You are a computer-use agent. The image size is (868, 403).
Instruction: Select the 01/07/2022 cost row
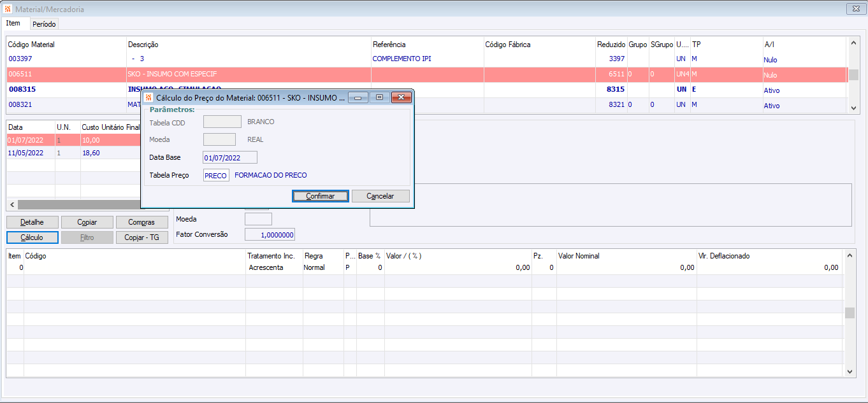point(73,139)
